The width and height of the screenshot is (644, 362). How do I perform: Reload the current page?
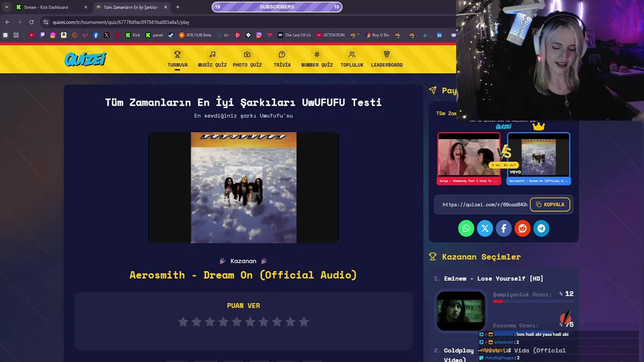(x=31, y=22)
